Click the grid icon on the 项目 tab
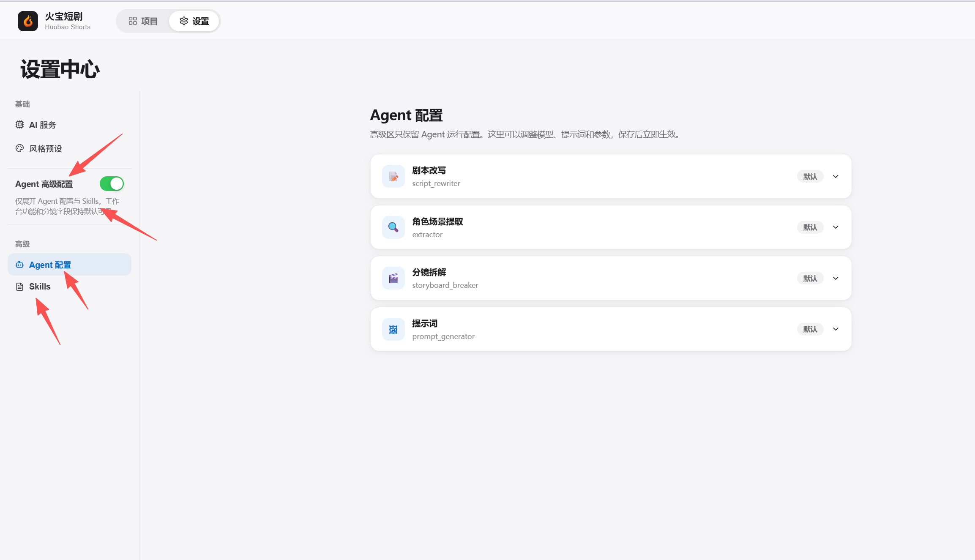The height and width of the screenshot is (560, 975). (133, 21)
